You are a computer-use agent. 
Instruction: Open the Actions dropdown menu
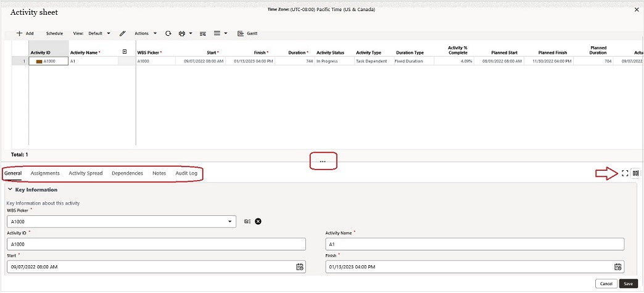[146, 34]
